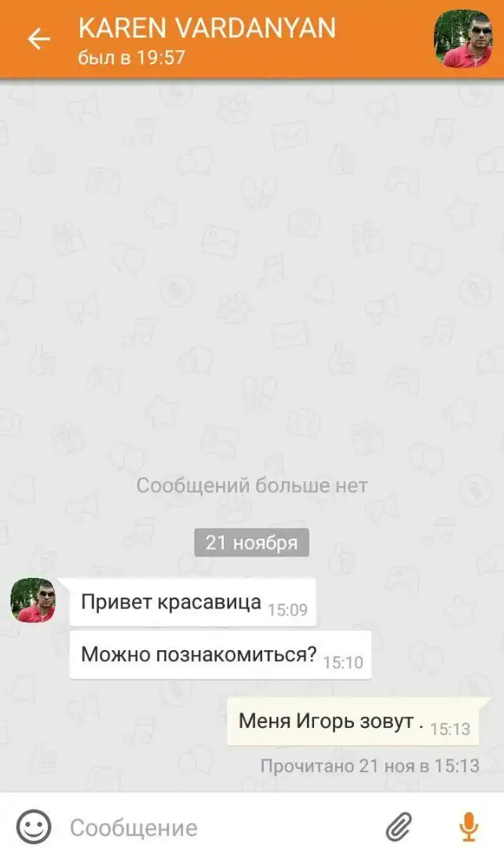Tap the KAREN VARDANYAN contact name
Viewport: 504px width, 848px height.
[x=207, y=28]
